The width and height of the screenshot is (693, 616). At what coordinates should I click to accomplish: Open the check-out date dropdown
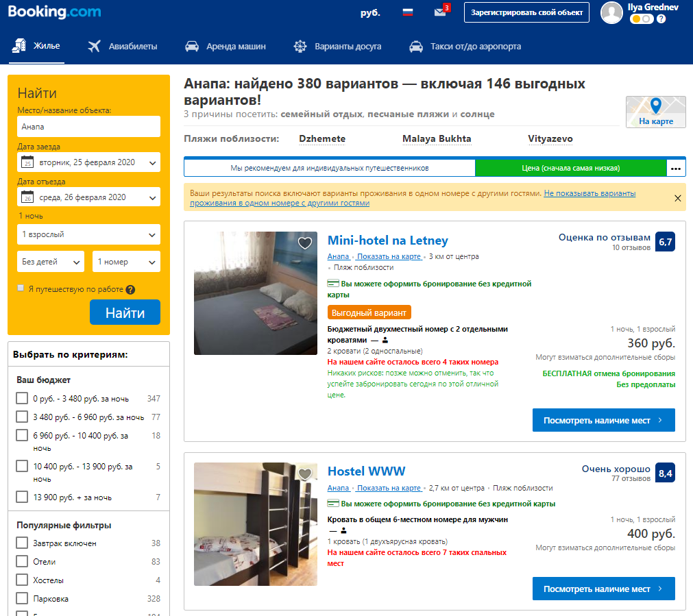(x=89, y=197)
